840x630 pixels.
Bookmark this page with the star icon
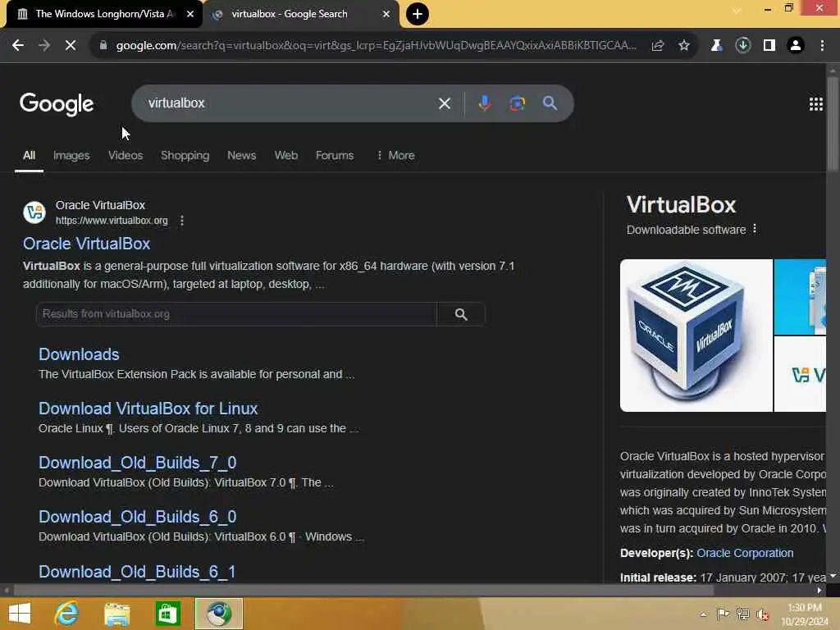point(683,46)
